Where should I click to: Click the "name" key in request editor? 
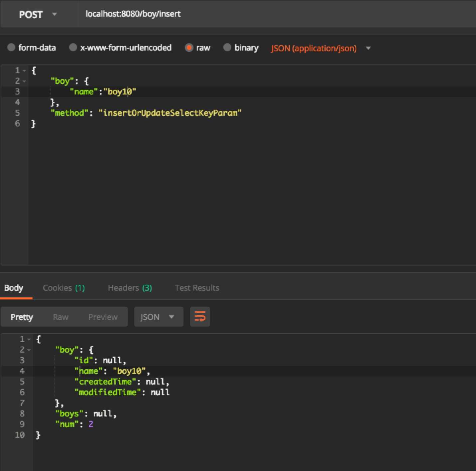[84, 91]
